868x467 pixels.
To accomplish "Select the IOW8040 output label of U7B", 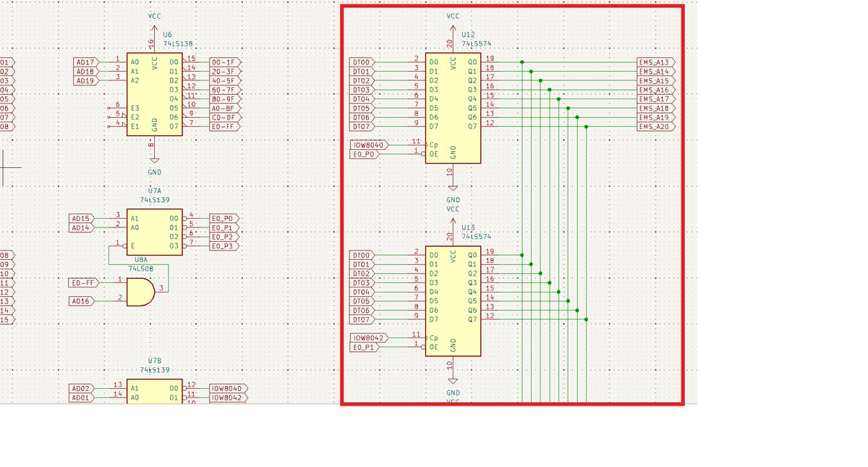I will click(228, 389).
